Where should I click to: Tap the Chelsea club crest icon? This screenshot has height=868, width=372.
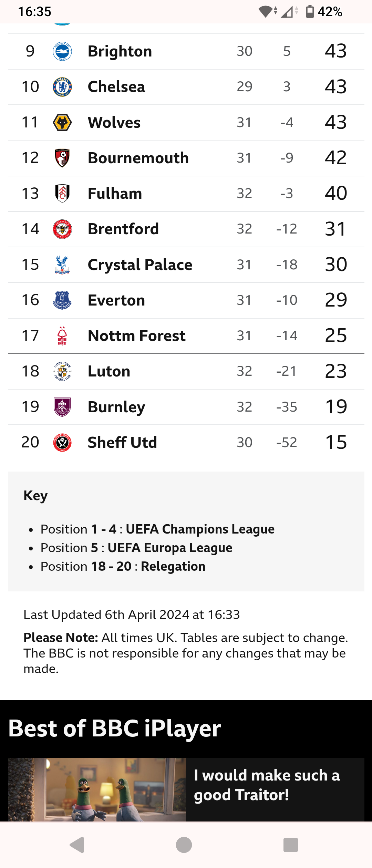62,87
